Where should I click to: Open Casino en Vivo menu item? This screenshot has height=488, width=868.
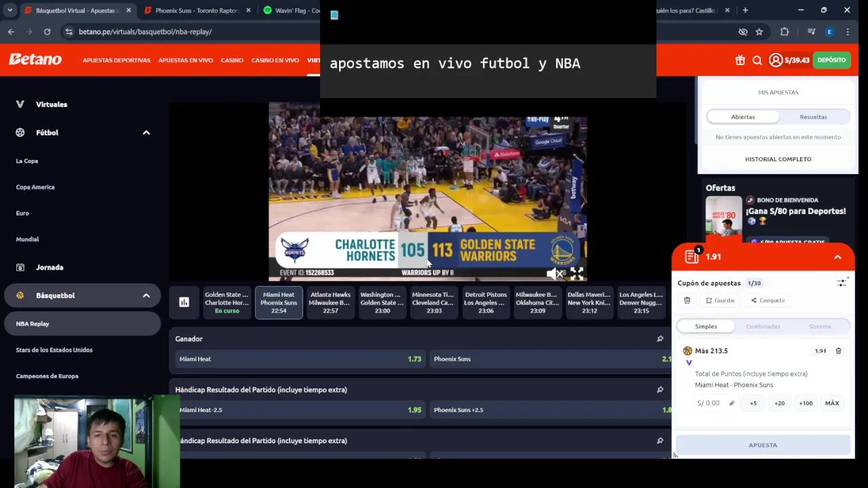point(275,60)
